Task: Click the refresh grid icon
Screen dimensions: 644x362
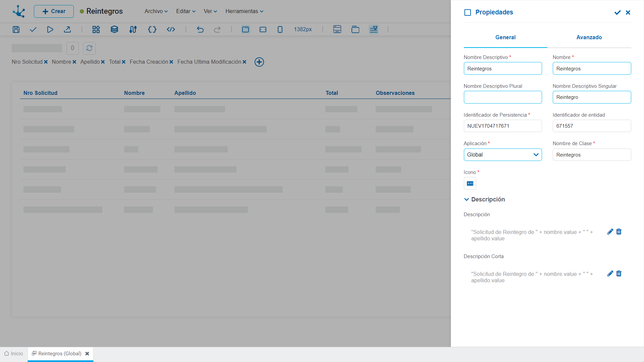Action: tap(89, 48)
